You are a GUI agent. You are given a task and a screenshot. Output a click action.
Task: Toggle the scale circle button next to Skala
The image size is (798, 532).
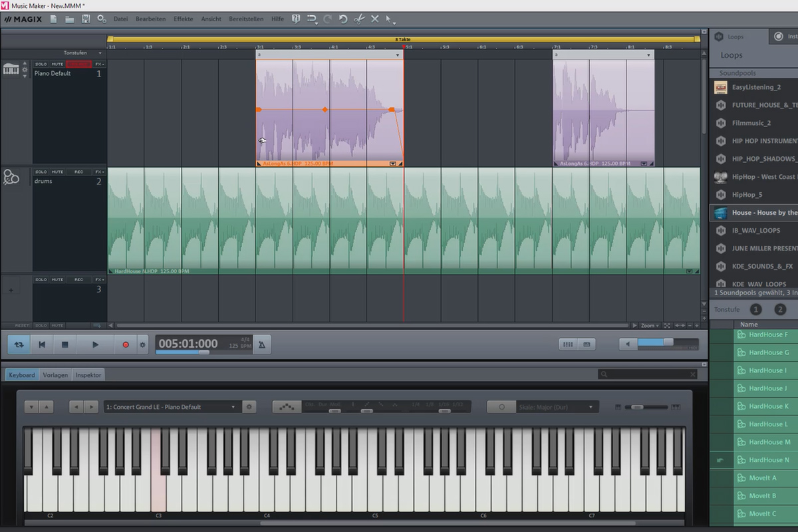click(501, 407)
